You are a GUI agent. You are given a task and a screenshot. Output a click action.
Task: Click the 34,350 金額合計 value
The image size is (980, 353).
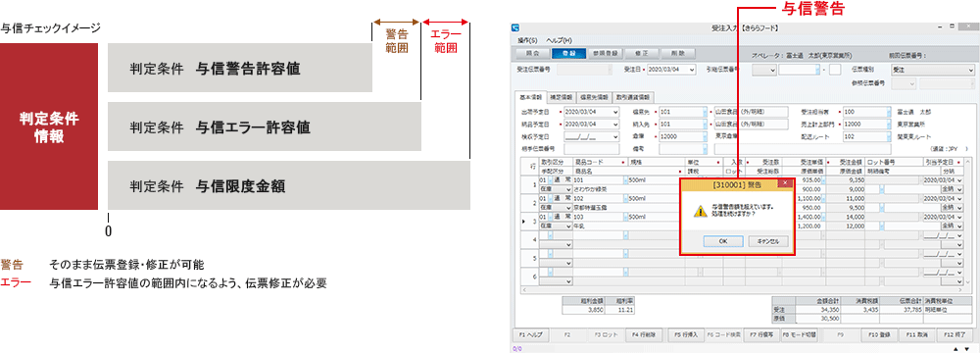point(829,309)
